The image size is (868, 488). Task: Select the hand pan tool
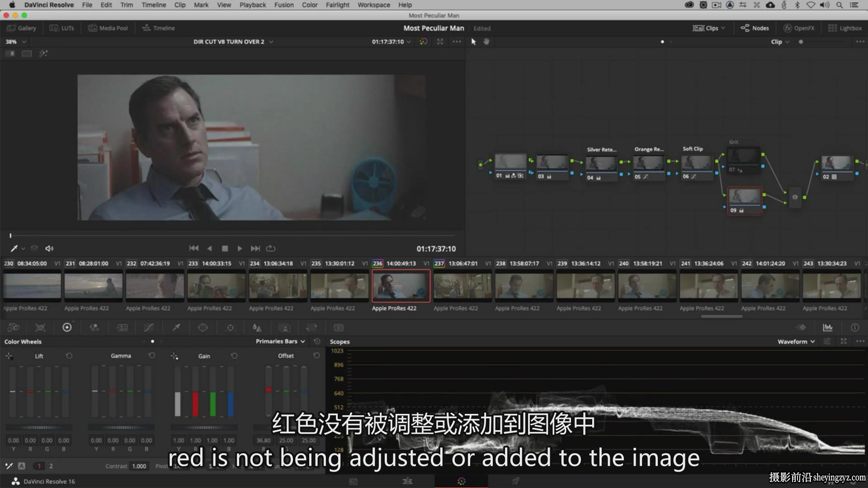click(486, 42)
